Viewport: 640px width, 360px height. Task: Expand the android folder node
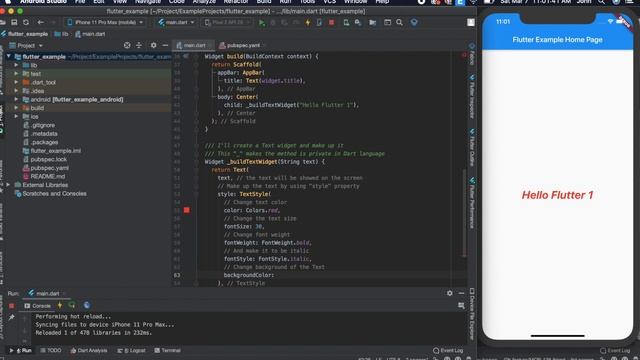point(16,100)
